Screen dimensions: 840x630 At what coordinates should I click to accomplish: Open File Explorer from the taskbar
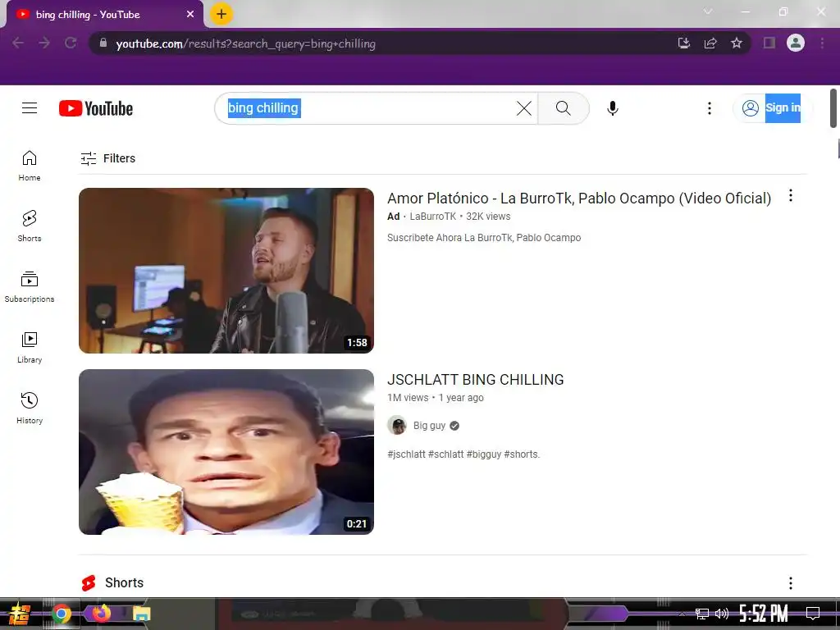tap(141, 614)
